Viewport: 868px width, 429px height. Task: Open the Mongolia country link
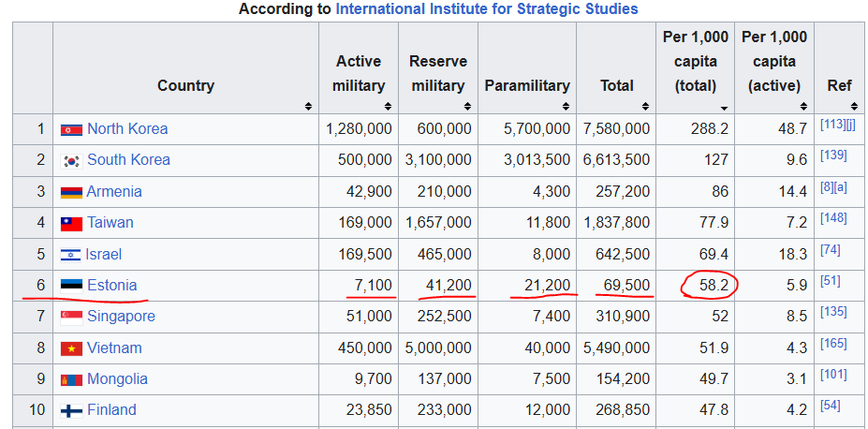(117, 379)
